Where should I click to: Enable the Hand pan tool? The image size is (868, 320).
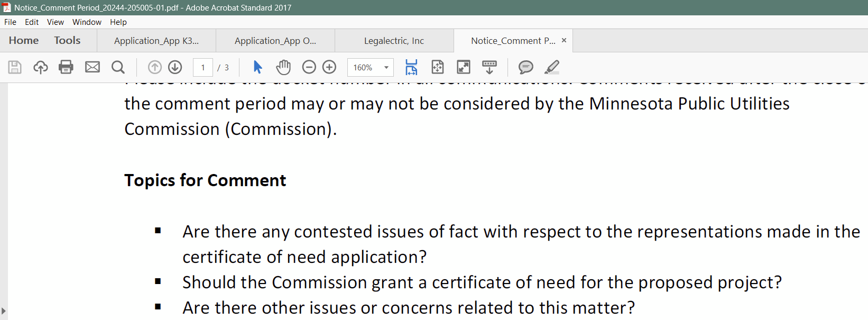point(283,67)
